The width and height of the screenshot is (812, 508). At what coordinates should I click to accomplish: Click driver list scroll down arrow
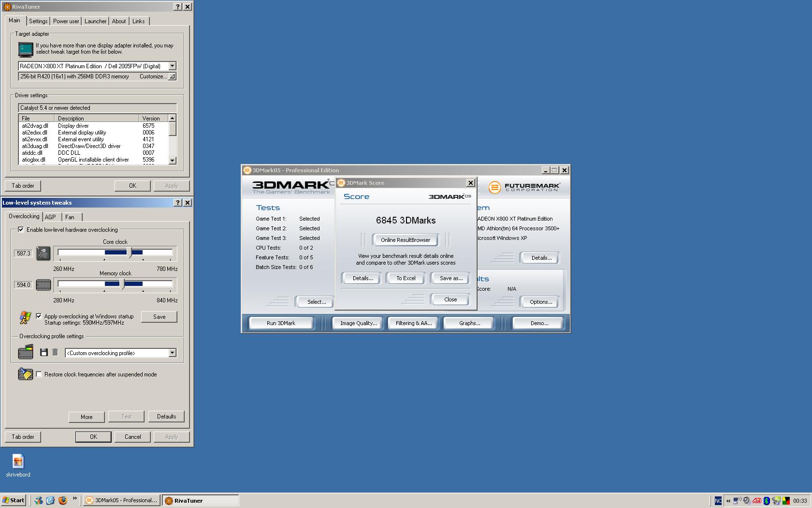pyautogui.click(x=173, y=161)
